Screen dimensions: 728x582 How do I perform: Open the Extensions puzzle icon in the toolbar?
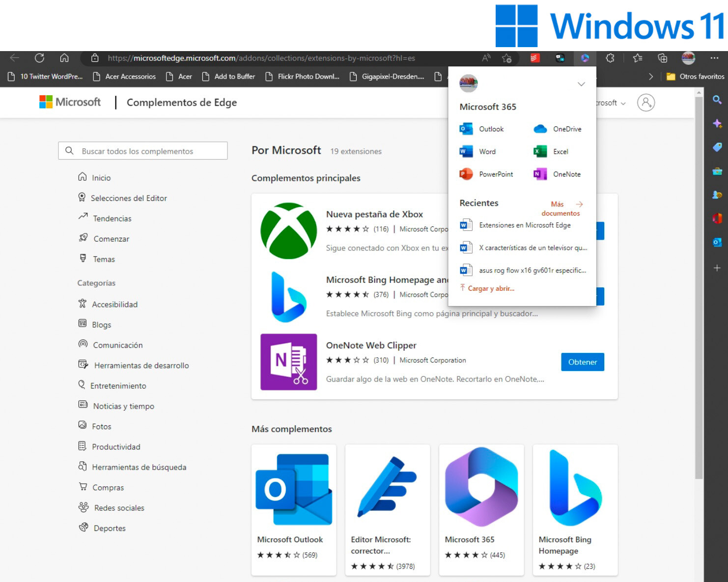click(611, 58)
